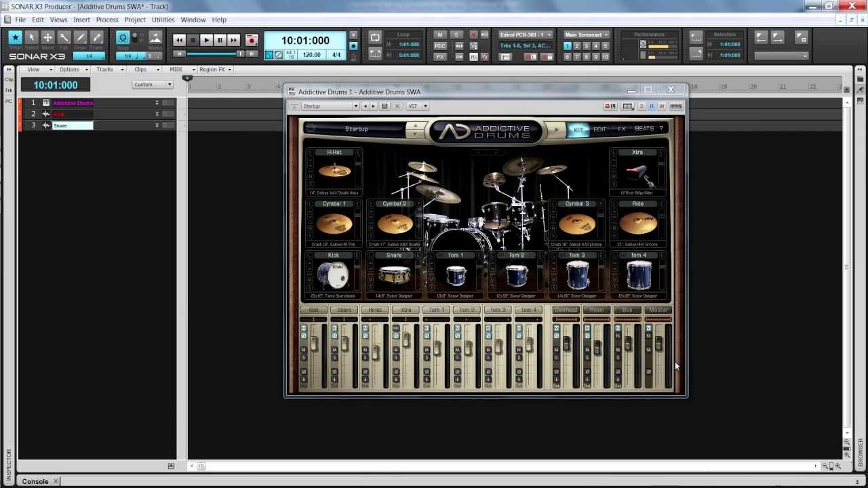The width and height of the screenshot is (868, 488).
Task: Click the tempo value 120.00
Action: [312, 55]
